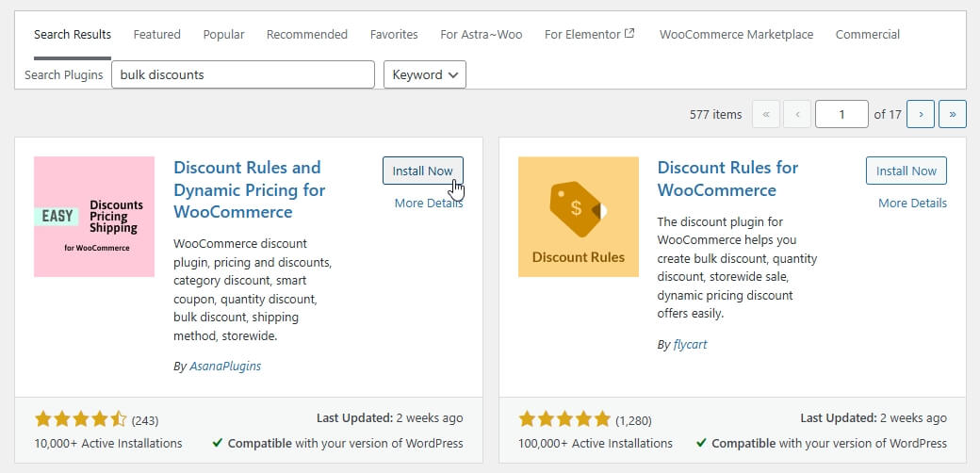Open the Favorites tab
This screenshot has width=980, height=473.
[394, 34]
